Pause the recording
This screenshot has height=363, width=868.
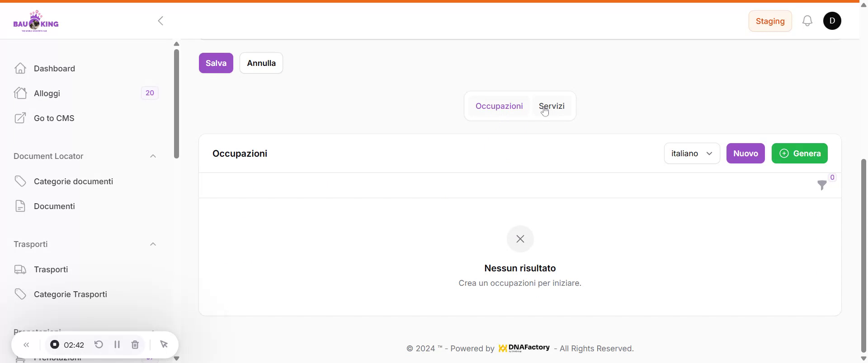117,344
